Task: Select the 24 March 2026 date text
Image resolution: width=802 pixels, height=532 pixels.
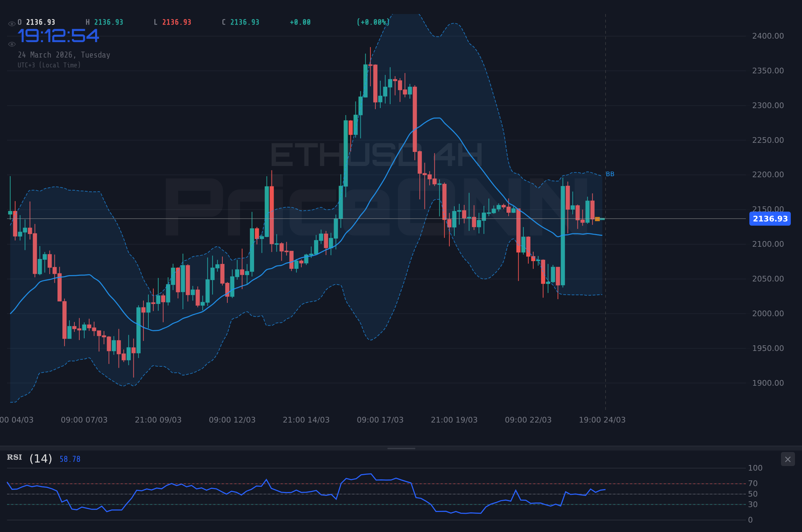Action: [x=64, y=55]
